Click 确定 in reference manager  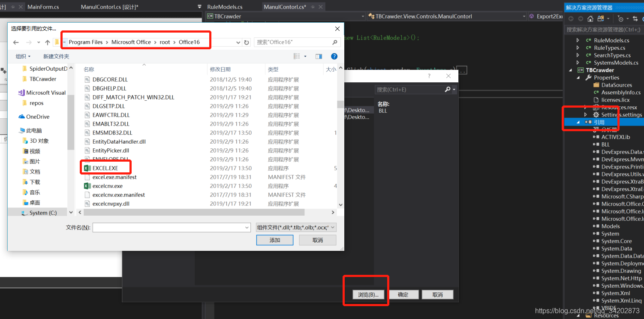tap(403, 295)
